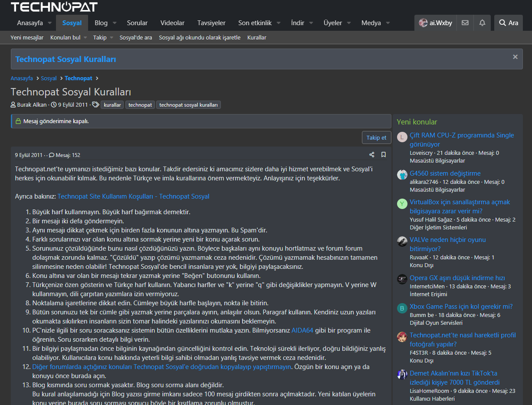The width and height of the screenshot is (532, 405).
Task: Open the Dijital Oyun Servisleri category link
Action: pos(436,323)
